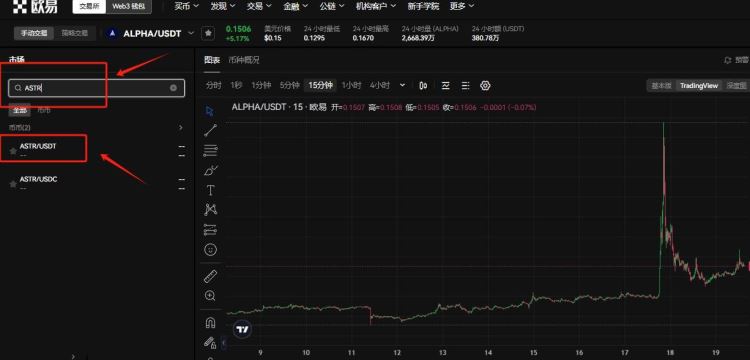The height and width of the screenshot is (360, 750).
Task: Select the ruler measure tool
Action: click(210, 276)
